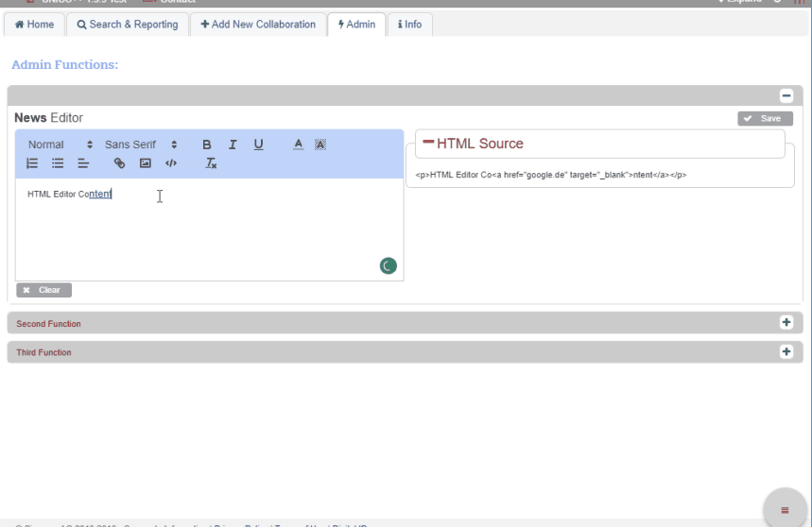Go to the Home tab
The width and height of the screenshot is (812, 527).
pyautogui.click(x=34, y=25)
